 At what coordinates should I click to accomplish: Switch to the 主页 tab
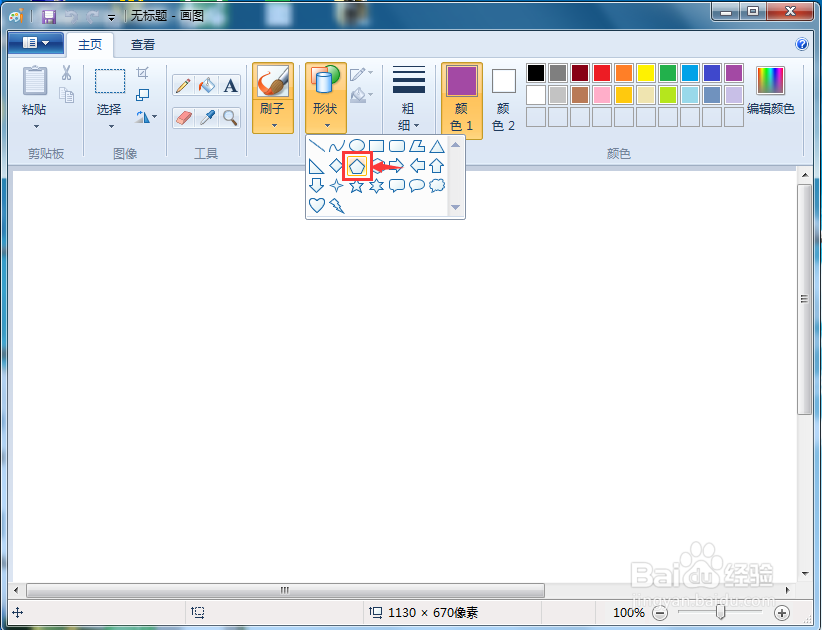point(90,45)
